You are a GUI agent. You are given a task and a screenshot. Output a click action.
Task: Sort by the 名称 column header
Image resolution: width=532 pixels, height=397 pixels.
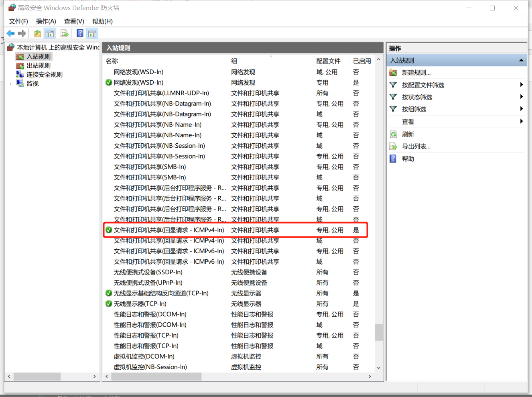[x=165, y=61]
